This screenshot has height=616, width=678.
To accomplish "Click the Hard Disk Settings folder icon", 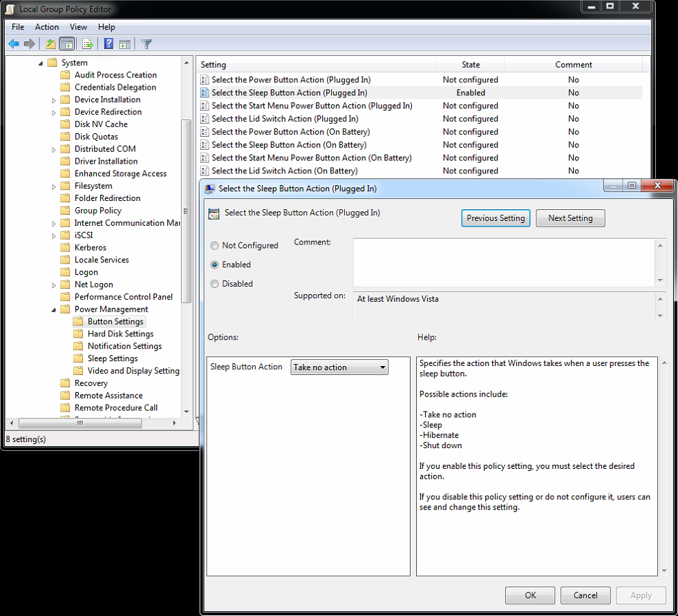I will click(78, 334).
